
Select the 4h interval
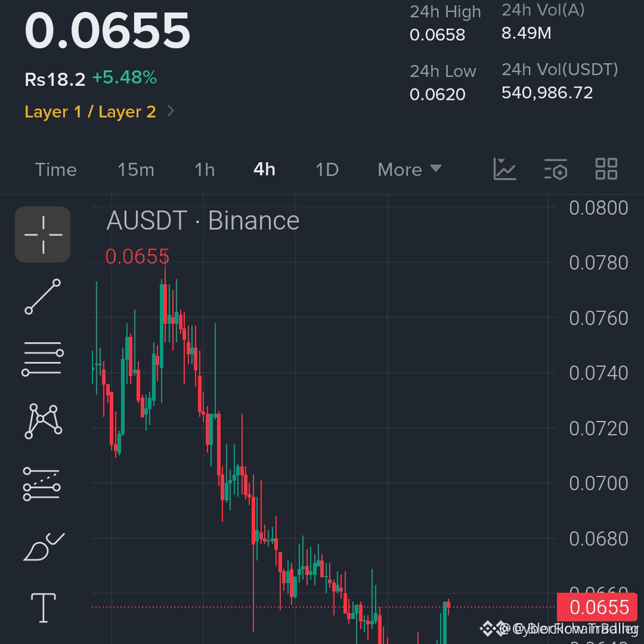pos(264,169)
